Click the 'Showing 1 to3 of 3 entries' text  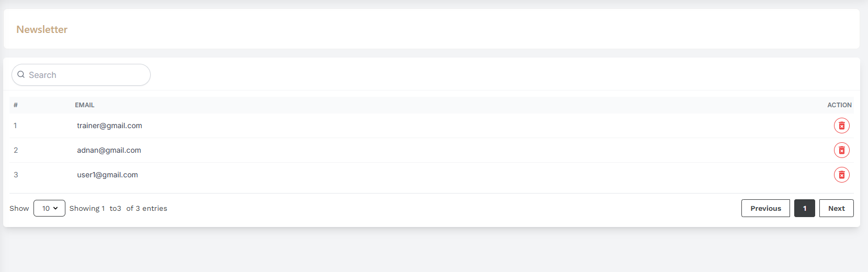pyautogui.click(x=118, y=208)
